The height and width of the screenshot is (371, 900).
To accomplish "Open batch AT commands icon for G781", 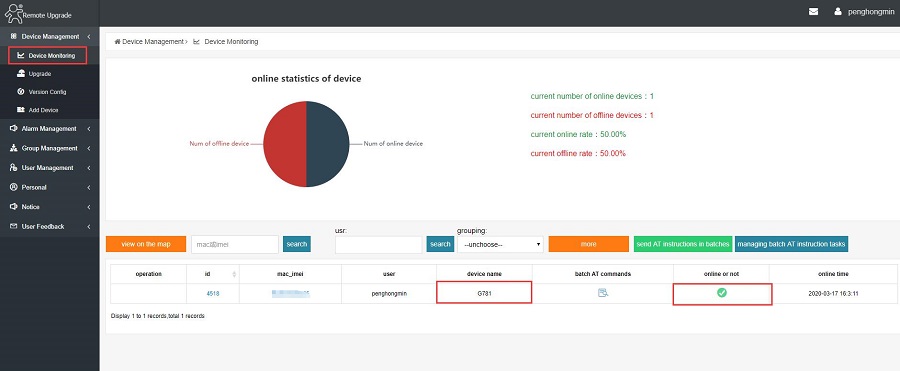I will point(603,293).
